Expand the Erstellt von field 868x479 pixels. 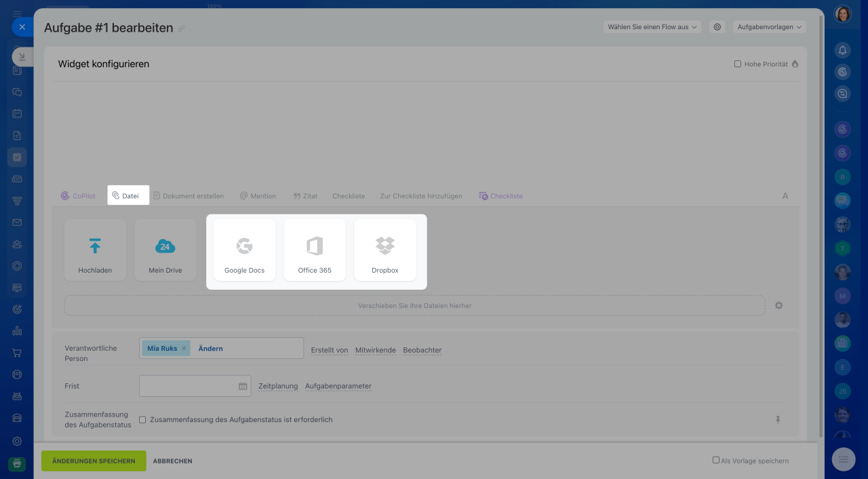click(x=330, y=350)
